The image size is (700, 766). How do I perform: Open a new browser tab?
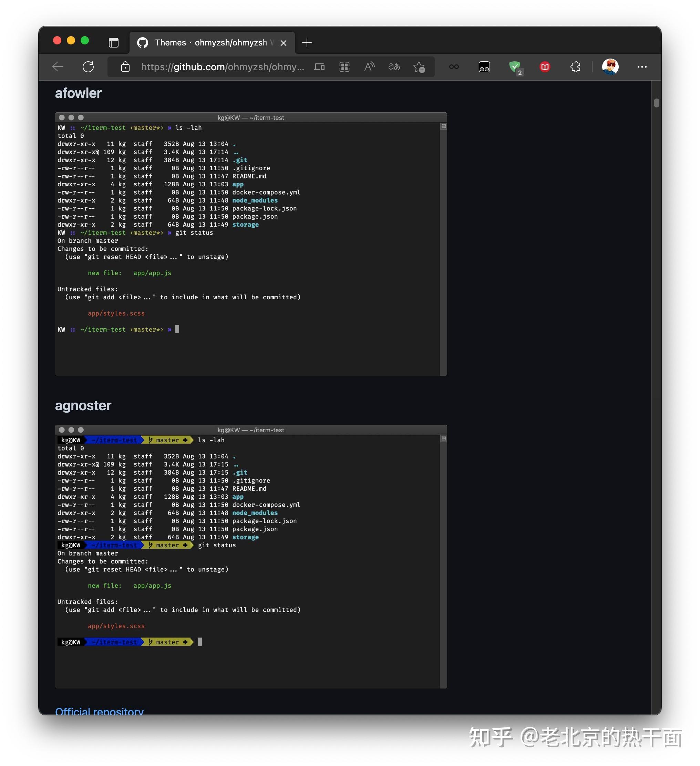307,43
